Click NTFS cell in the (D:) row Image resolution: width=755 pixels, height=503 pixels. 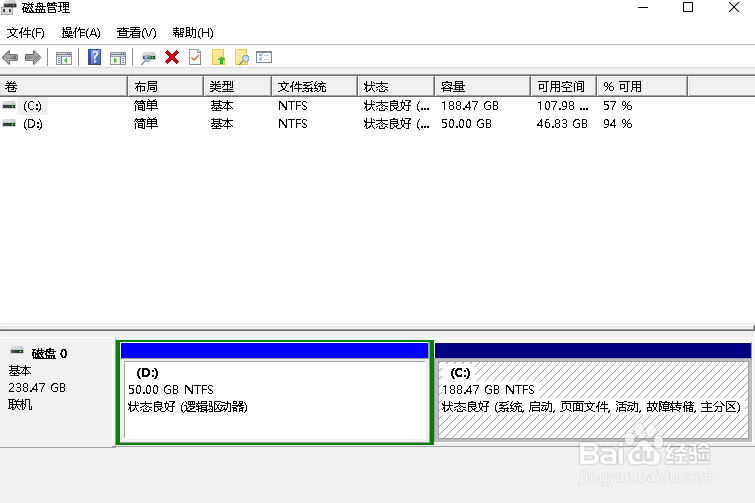pyautogui.click(x=293, y=124)
